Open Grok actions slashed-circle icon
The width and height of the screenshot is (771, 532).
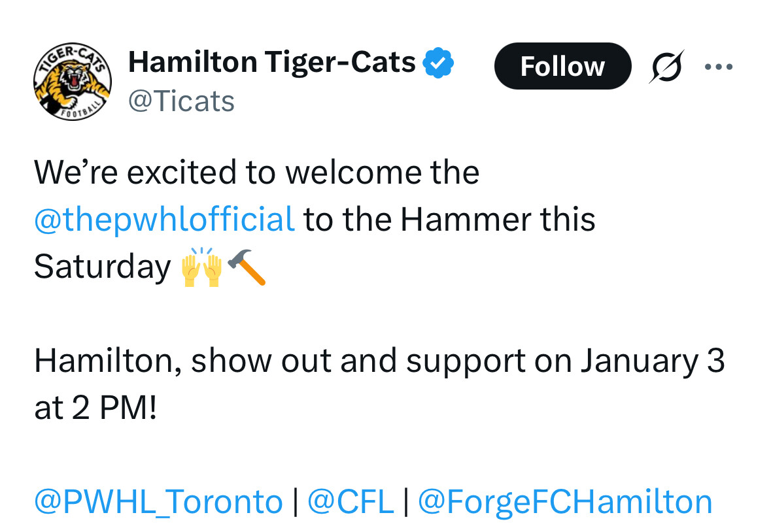tap(666, 66)
